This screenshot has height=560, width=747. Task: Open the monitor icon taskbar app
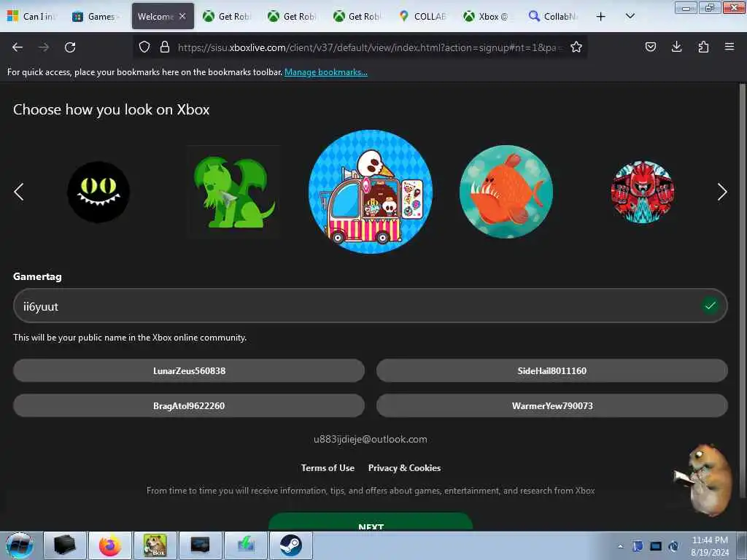[200, 545]
